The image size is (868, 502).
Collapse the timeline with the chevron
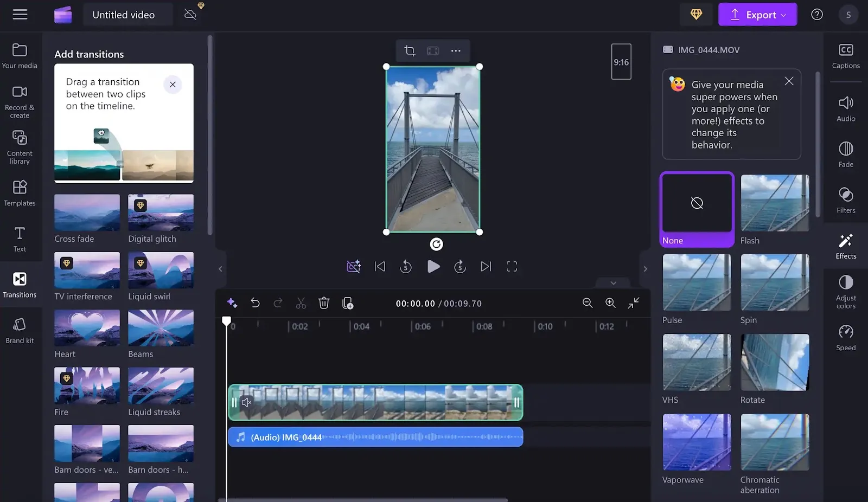click(614, 283)
